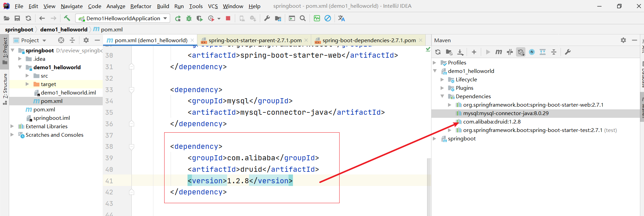Start debugging with the green bug icon
Screen dimensions: 644x216
(189, 18)
